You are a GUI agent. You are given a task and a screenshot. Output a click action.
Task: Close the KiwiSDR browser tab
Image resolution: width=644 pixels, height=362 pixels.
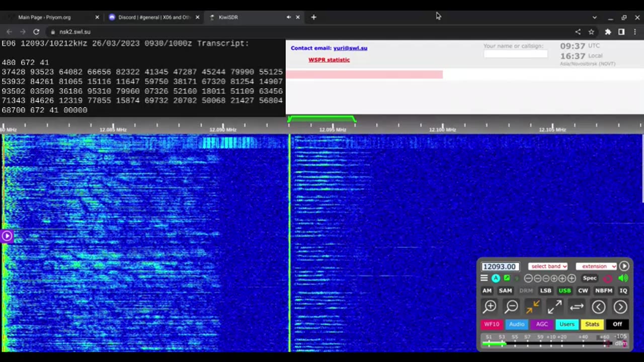297,17
